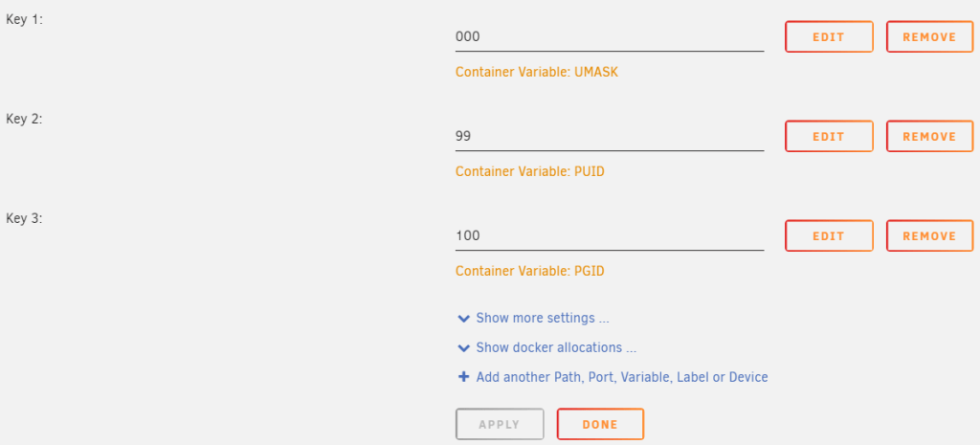Click the chevron icon beside Show more settings

[464, 318]
